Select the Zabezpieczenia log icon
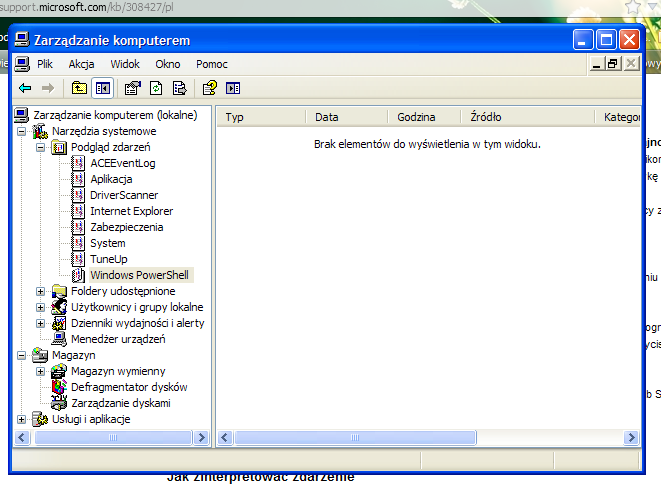661x494 pixels. (78, 227)
